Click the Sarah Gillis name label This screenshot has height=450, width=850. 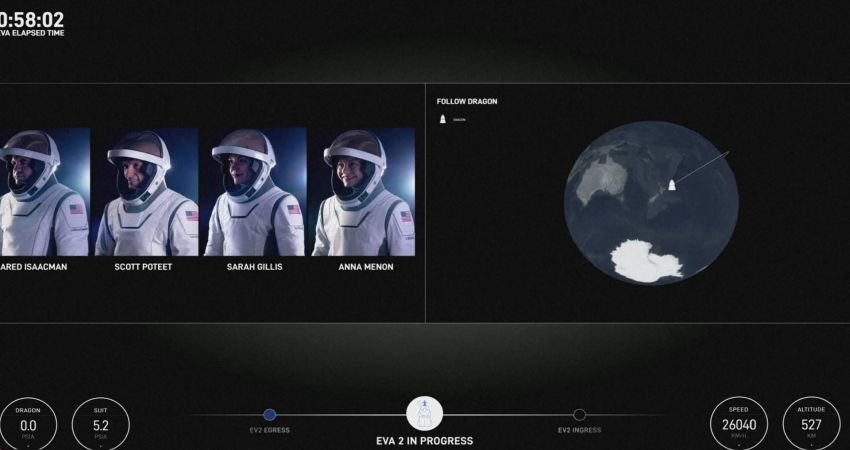254,267
